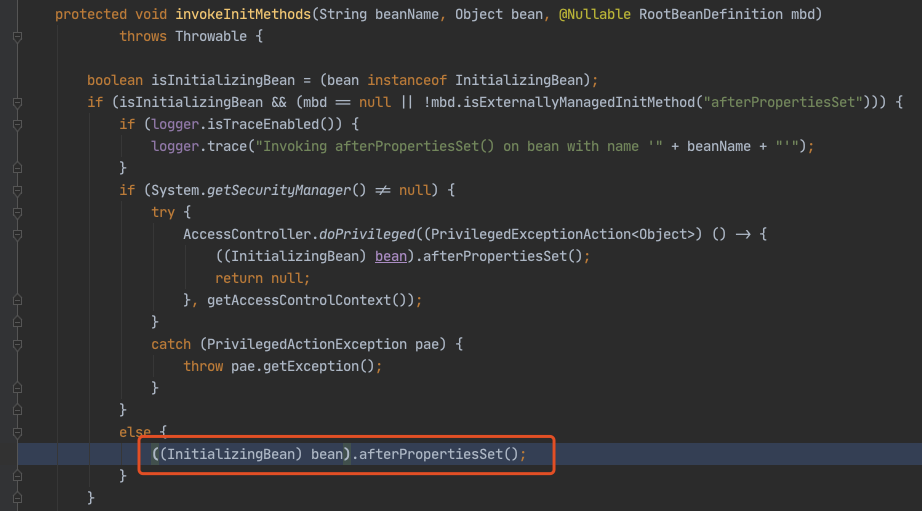The width and height of the screenshot is (922, 511).
Task: Click "getException" method call
Action: coord(310,366)
